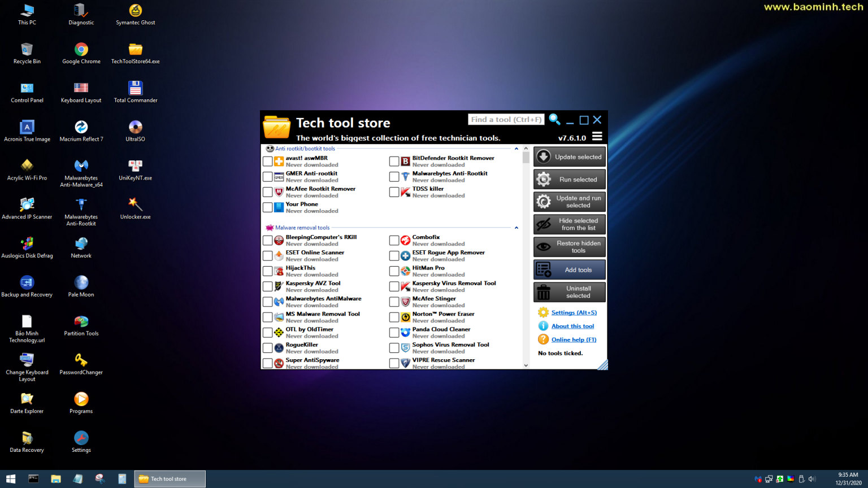Open the Malwarebytes Anti-Malware_x64 desktop icon

click(81, 173)
